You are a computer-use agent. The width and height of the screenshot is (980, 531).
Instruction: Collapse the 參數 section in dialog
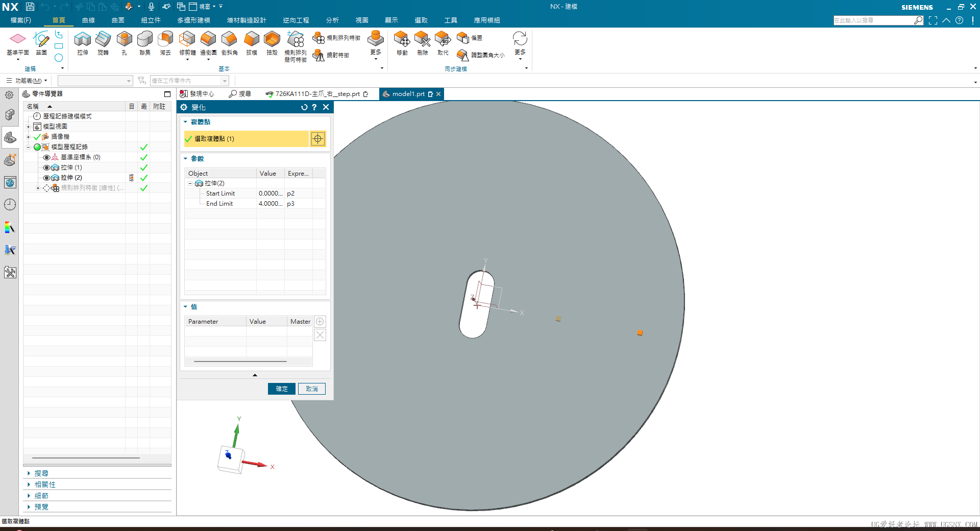pos(186,159)
